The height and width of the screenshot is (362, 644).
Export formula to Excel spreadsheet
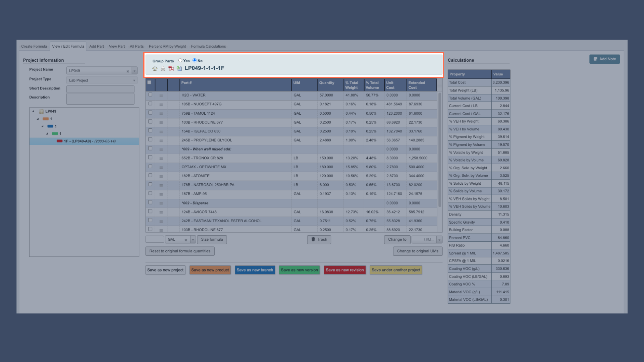(x=180, y=68)
